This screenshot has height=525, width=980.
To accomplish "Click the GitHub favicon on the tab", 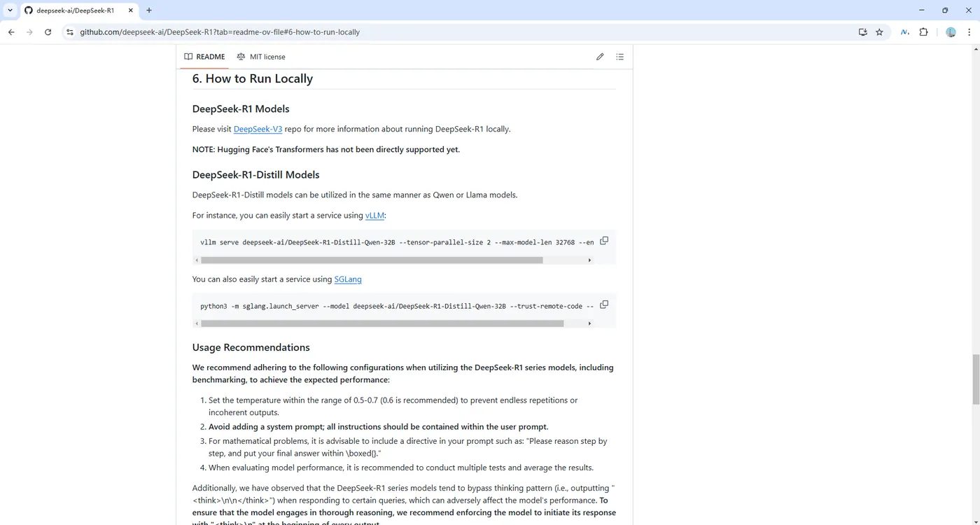I will pos(29,10).
